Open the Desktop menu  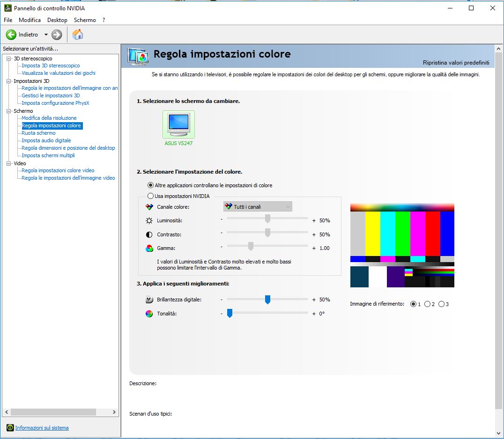click(x=57, y=20)
